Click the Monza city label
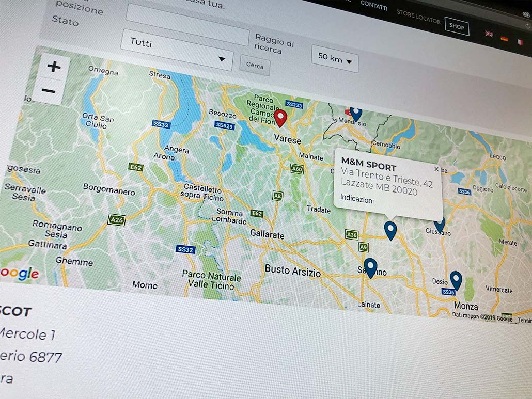 466,306
